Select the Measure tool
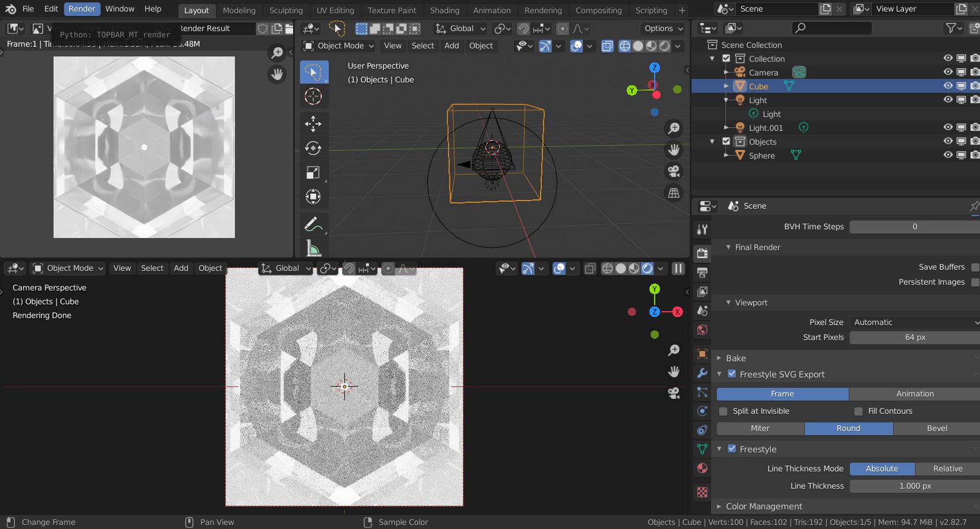This screenshot has width=980, height=529. tap(313, 248)
